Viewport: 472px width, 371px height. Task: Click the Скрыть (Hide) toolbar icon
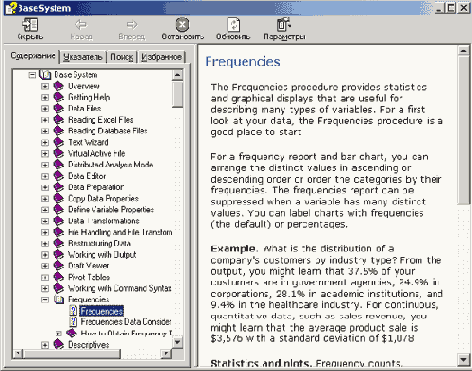[x=30, y=25]
